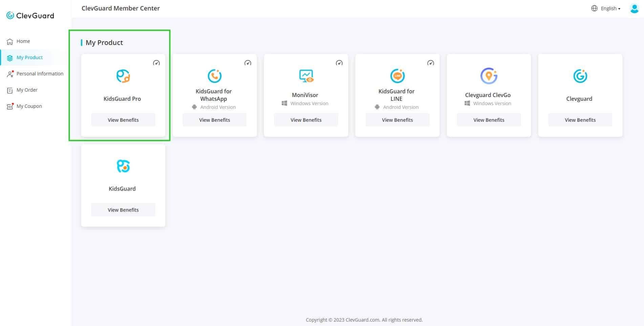Open dashboard gauge on KidsGuard for LINE card
644x326 pixels.
point(430,63)
